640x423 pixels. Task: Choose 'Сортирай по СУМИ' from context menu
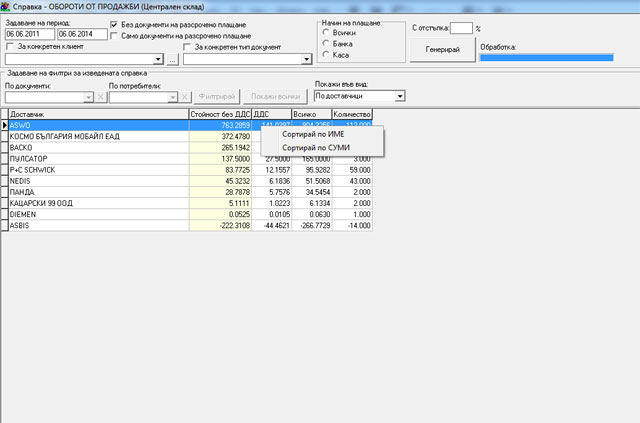coord(316,148)
